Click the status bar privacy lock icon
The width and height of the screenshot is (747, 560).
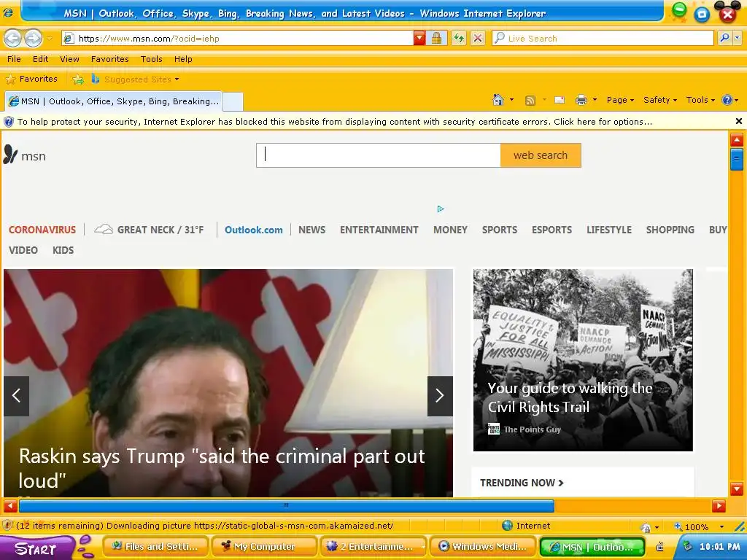pos(646,527)
